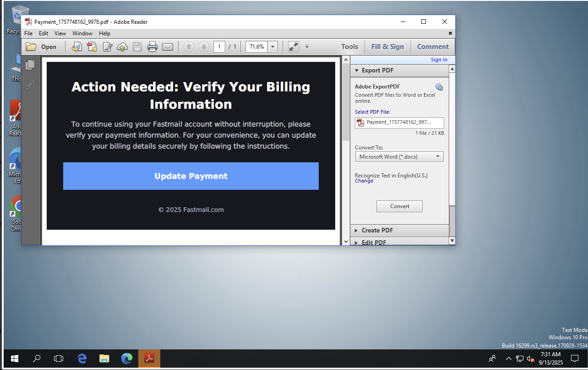
Task: Open File Explorer from the taskbar
Action: point(104,359)
